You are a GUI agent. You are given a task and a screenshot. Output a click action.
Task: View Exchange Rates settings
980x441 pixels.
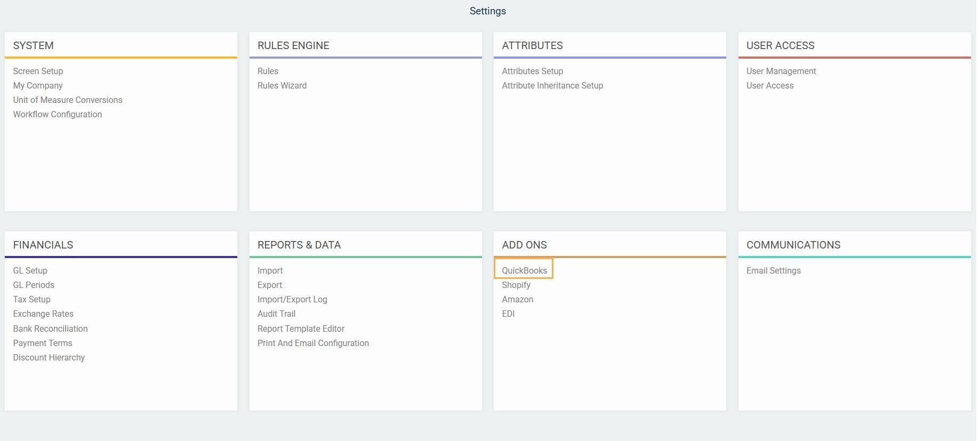(43, 314)
